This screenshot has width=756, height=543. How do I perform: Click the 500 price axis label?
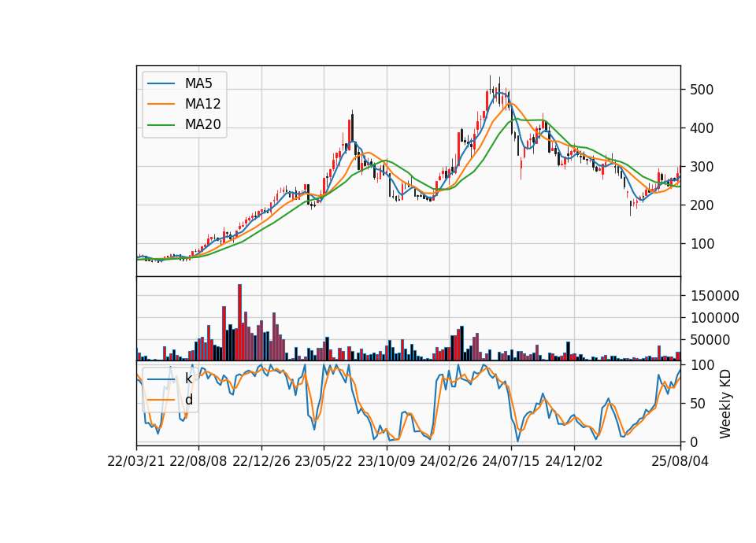(702, 90)
